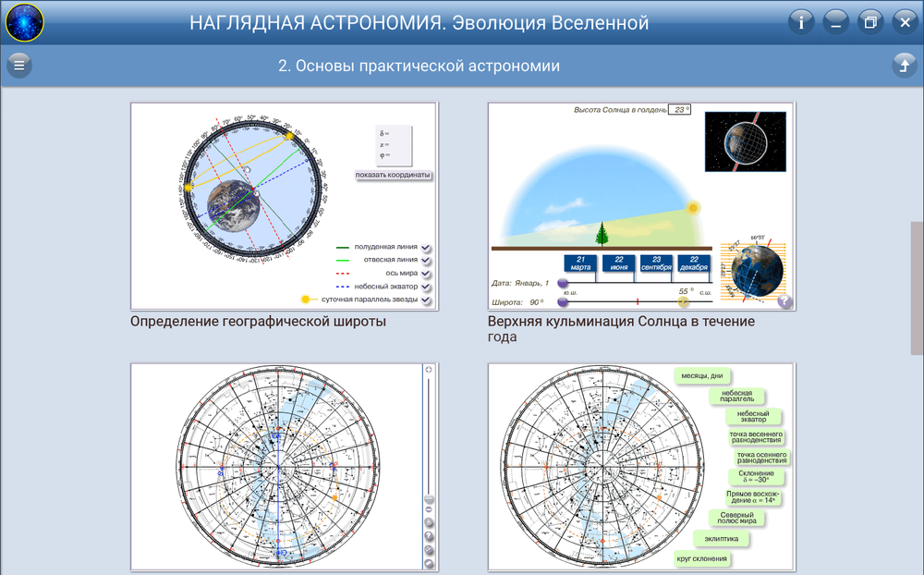This screenshot has width=924, height=575.
Task: Open the info icon in the title bar
Action: point(800,21)
